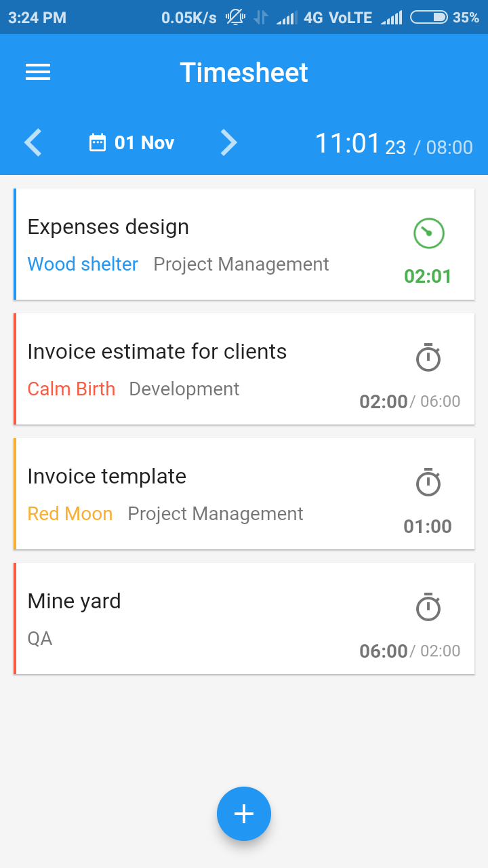Tap the 11:01 total tracked time display

[x=348, y=143]
